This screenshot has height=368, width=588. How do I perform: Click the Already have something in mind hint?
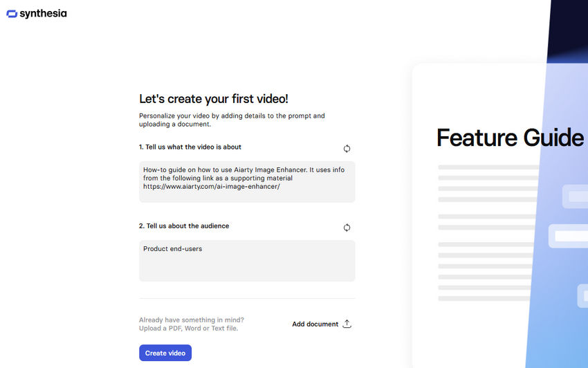[191, 320]
